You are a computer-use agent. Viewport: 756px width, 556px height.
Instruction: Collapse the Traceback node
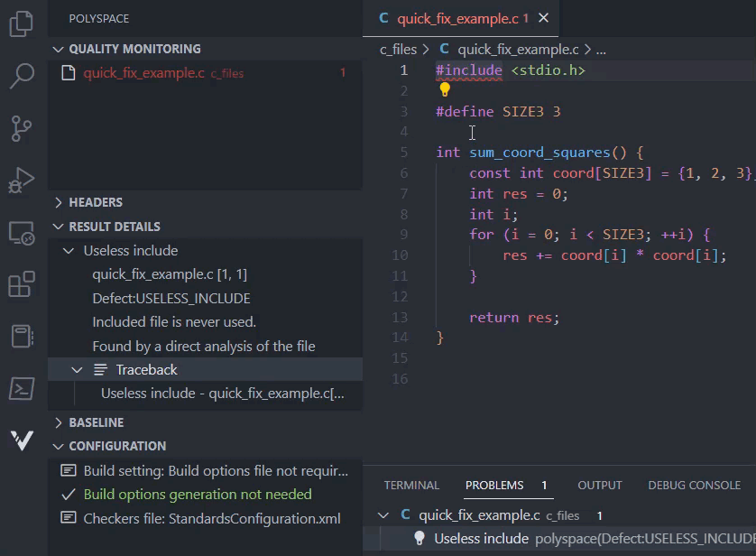(77, 370)
